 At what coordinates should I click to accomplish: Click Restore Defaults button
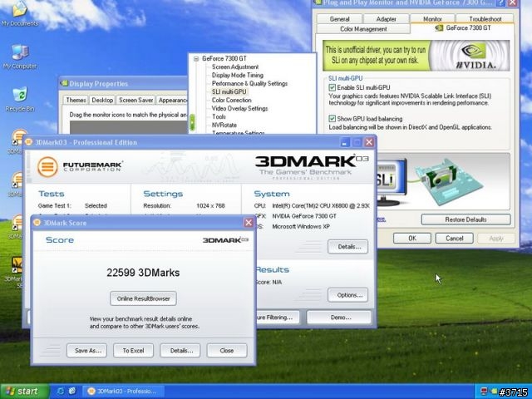click(x=465, y=219)
